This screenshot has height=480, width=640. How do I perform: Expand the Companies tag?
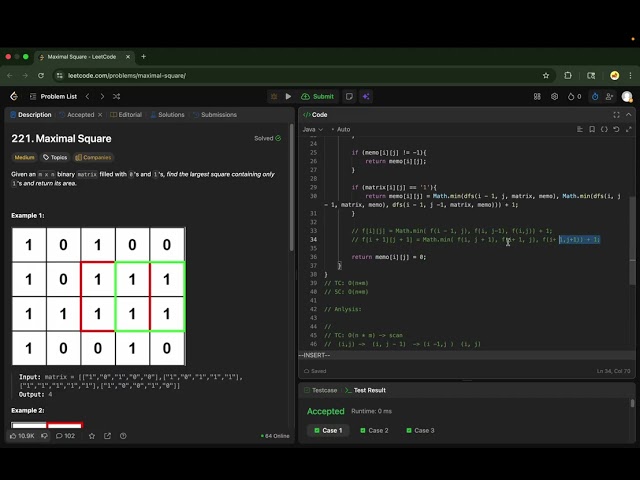[93, 157]
